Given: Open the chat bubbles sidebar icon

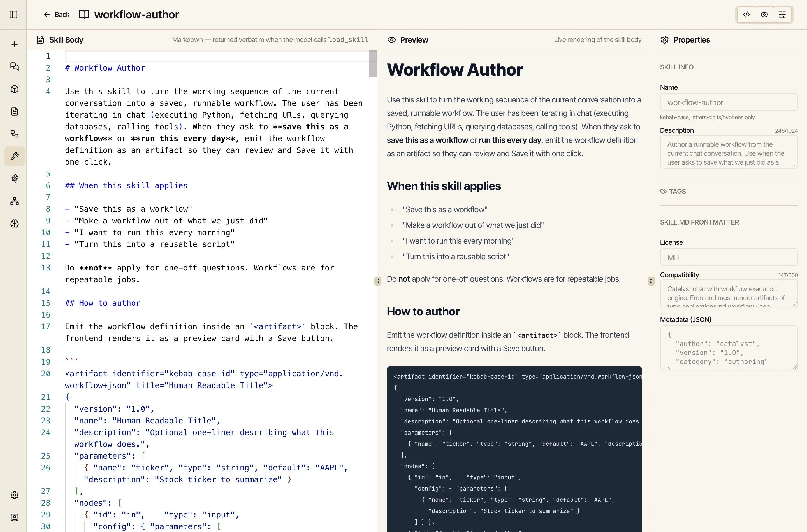Looking at the screenshot, I should point(14,67).
